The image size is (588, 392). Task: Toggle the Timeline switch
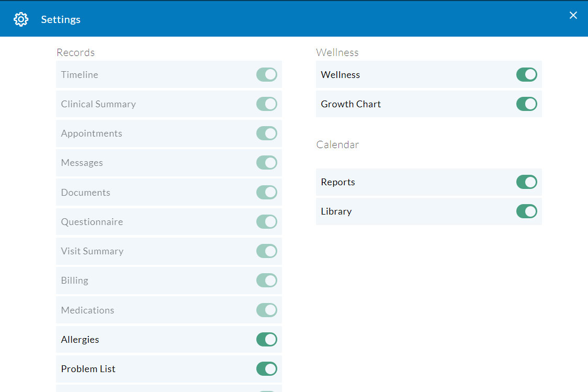point(266,75)
